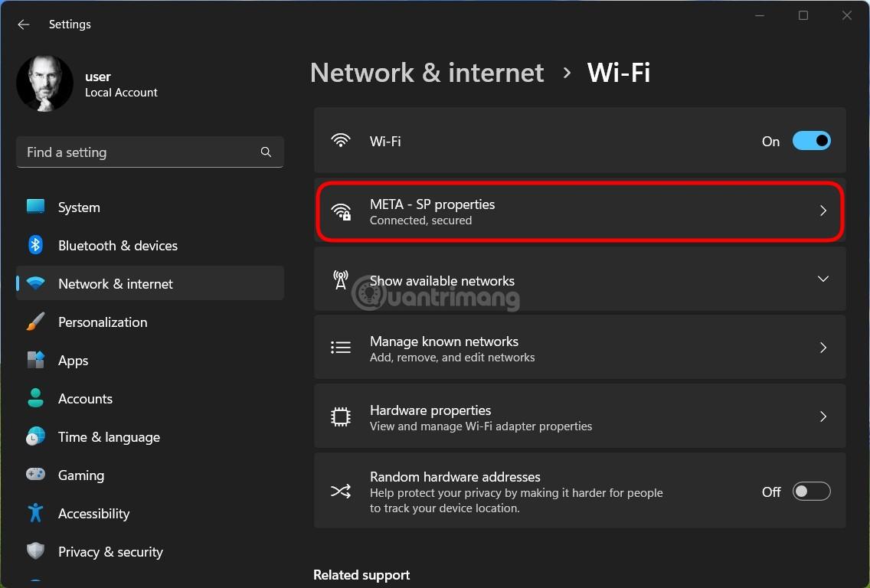Click the Hardware properties chevron
Image resolution: width=870 pixels, height=588 pixels.
click(x=823, y=416)
